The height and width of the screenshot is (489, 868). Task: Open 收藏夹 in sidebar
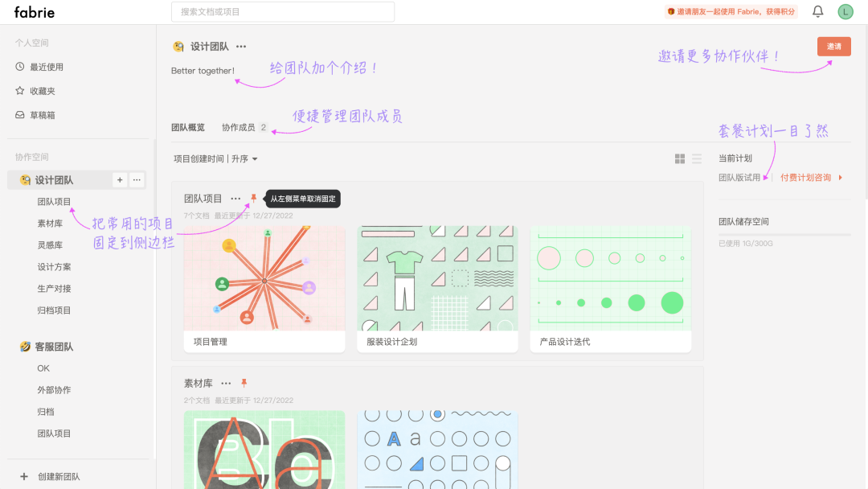(42, 91)
